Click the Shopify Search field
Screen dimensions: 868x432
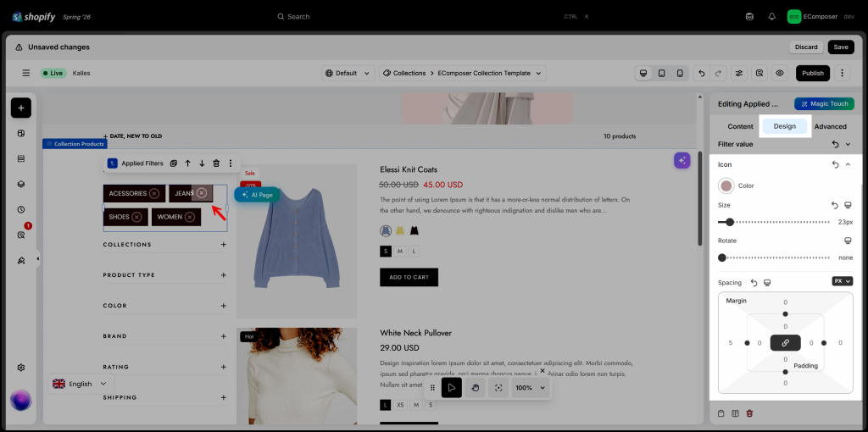tap(433, 17)
